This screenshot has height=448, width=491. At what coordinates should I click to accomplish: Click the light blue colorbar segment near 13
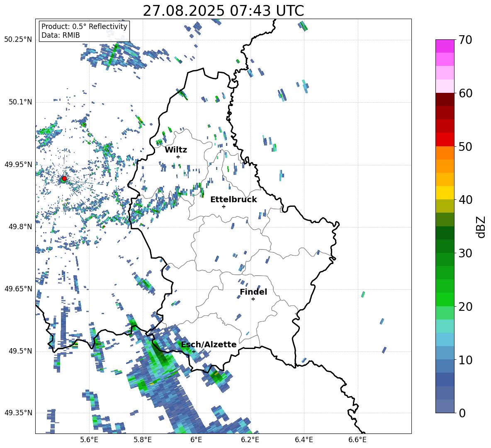pos(445,339)
